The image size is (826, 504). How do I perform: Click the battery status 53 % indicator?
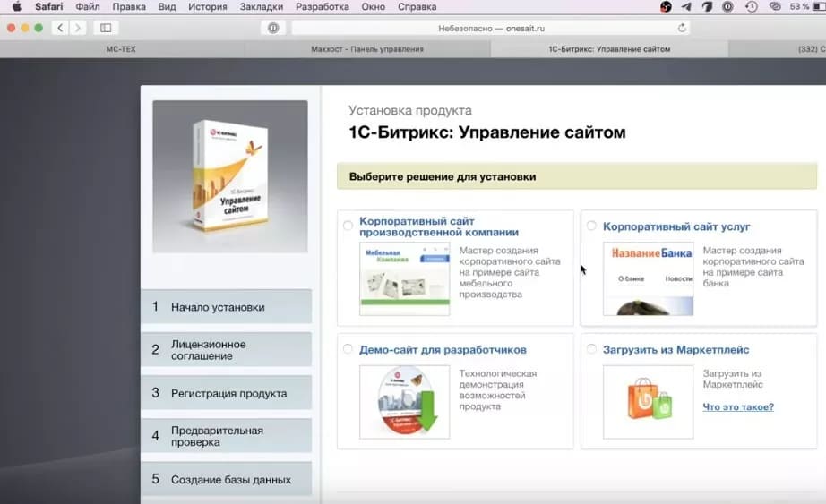(807, 7)
